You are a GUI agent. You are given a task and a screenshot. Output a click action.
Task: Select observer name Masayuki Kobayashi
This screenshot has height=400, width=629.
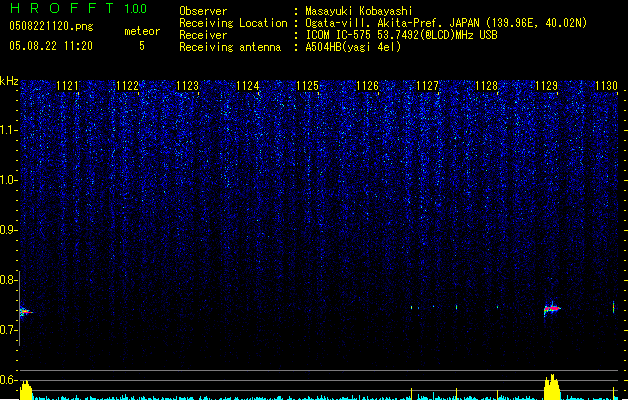(359, 11)
